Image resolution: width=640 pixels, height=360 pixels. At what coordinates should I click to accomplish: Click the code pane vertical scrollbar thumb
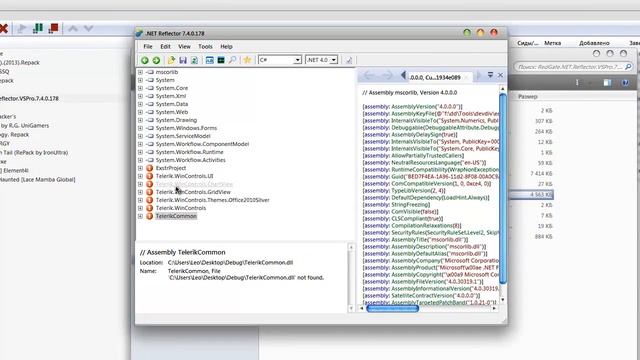pyautogui.click(x=503, y=189)
